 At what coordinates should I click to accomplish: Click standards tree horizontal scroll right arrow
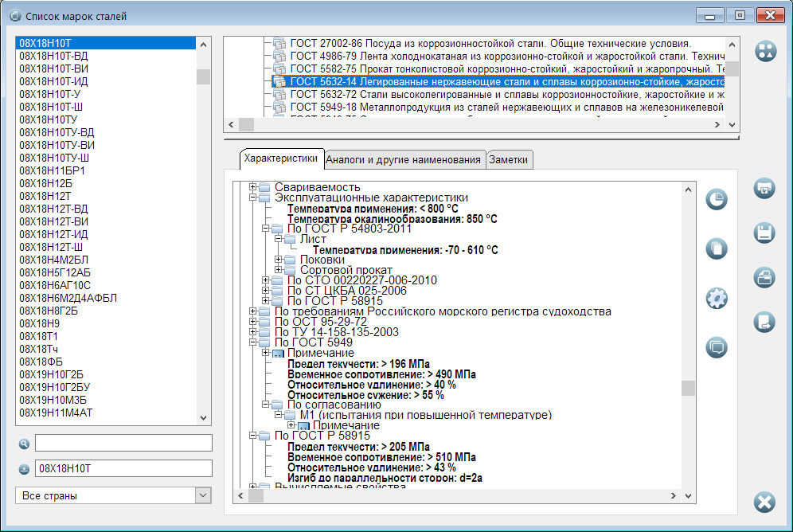[x=717, y=124]
